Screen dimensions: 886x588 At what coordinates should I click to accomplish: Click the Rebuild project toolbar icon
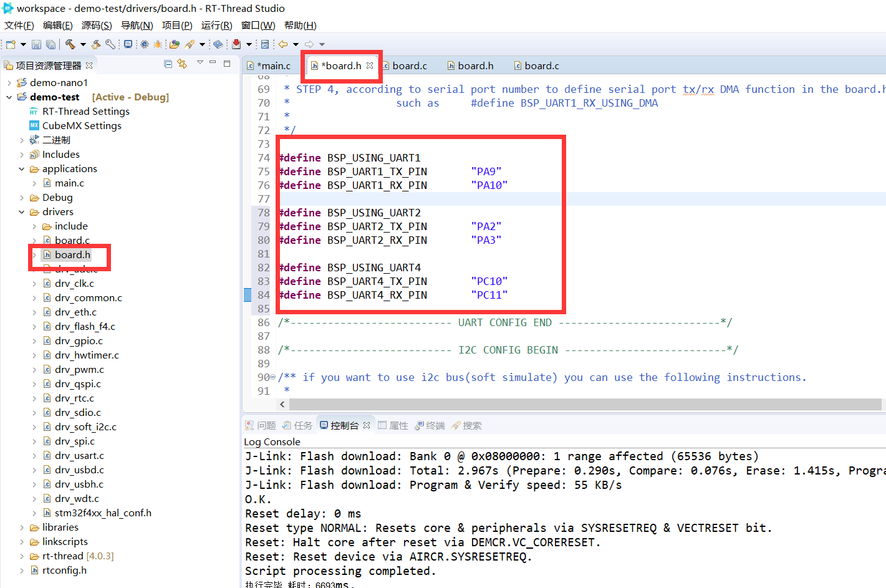[96, 44]
